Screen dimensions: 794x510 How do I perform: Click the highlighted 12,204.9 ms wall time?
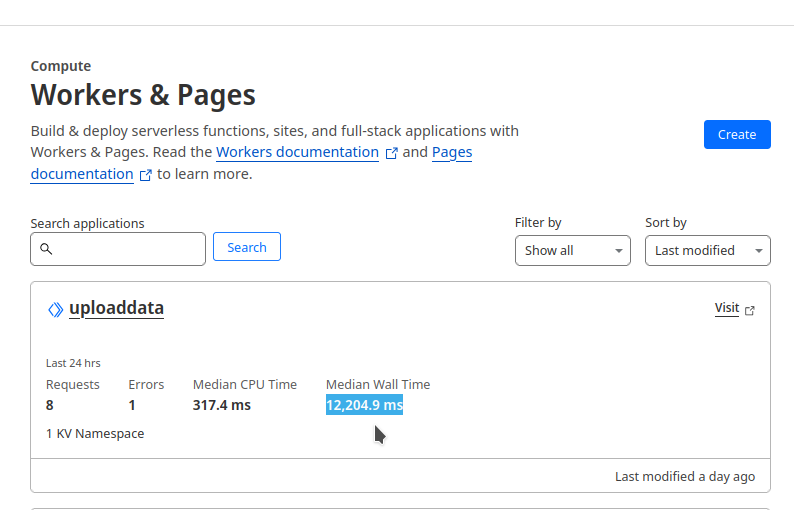click(x=364, y=405)
